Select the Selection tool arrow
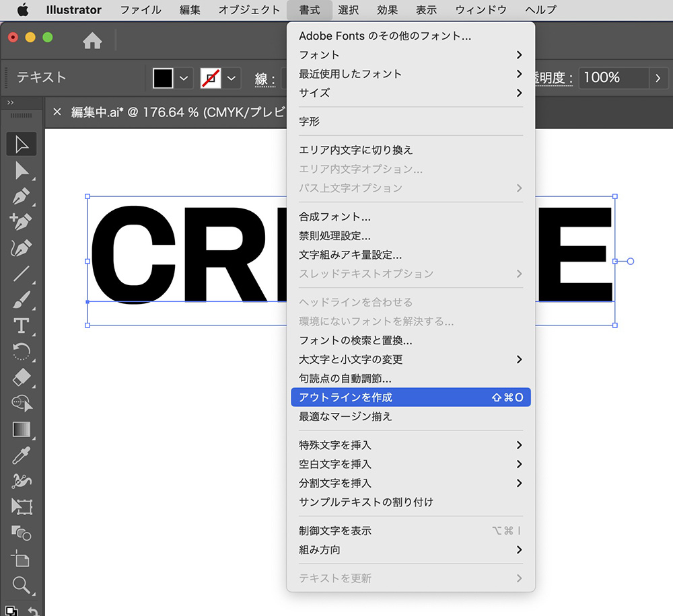673x616 pixels. click(22, 144)
